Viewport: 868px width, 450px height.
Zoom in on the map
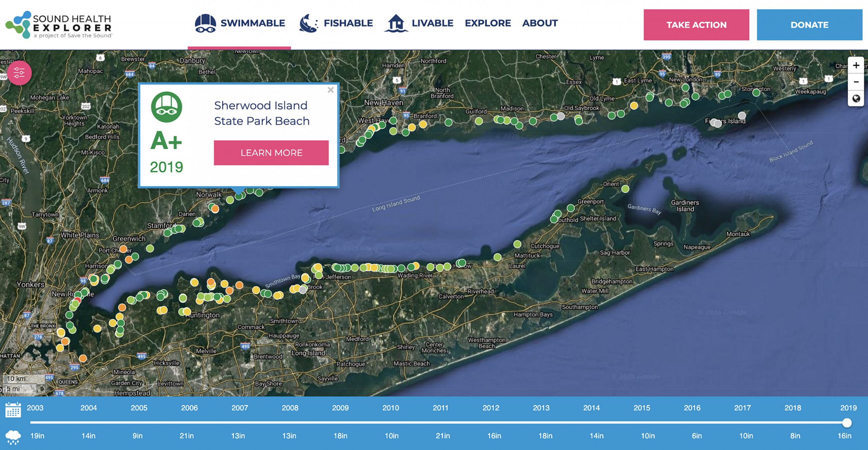pyautogui.click(x=856, y=65)
